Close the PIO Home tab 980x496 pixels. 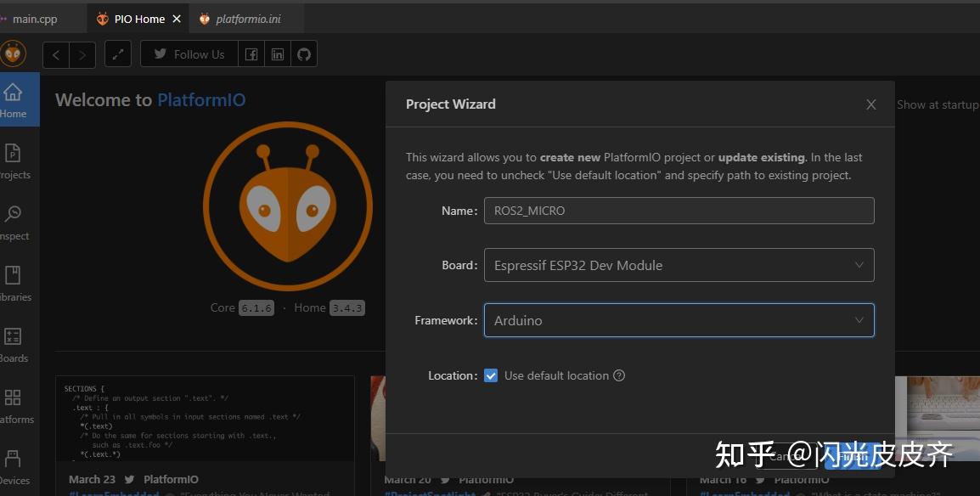(177, 19)
